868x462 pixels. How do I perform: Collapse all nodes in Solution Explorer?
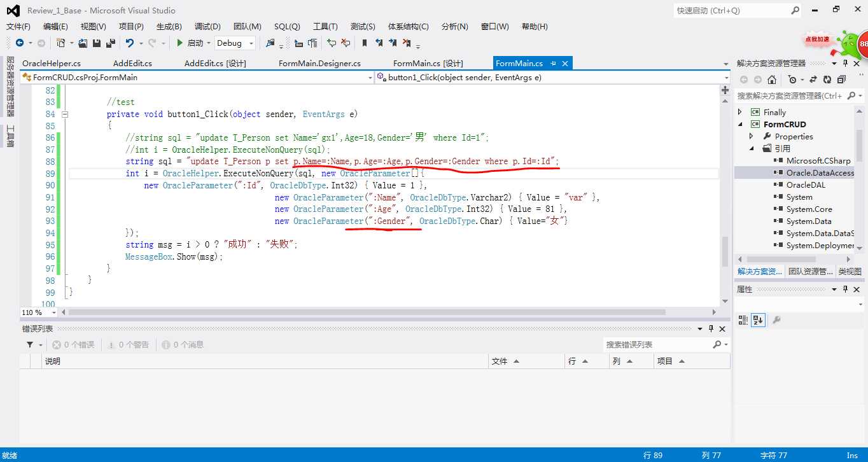tap(841, 80)
